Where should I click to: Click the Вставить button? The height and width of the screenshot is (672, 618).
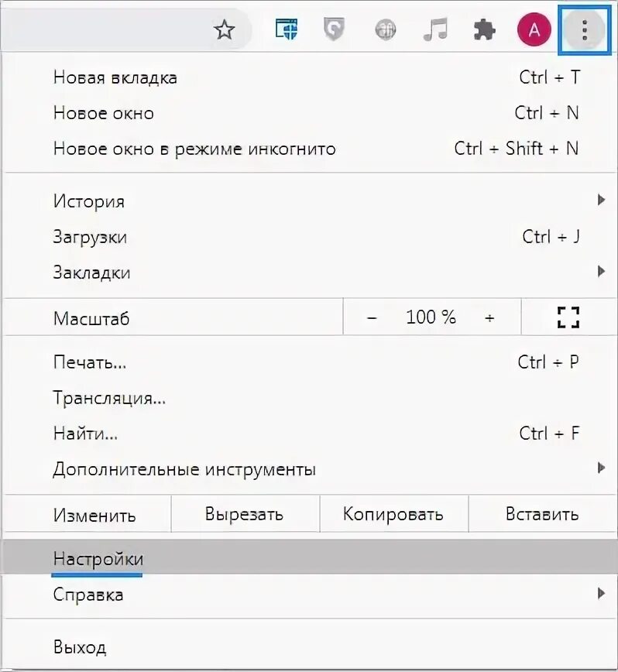click(541, 515)
